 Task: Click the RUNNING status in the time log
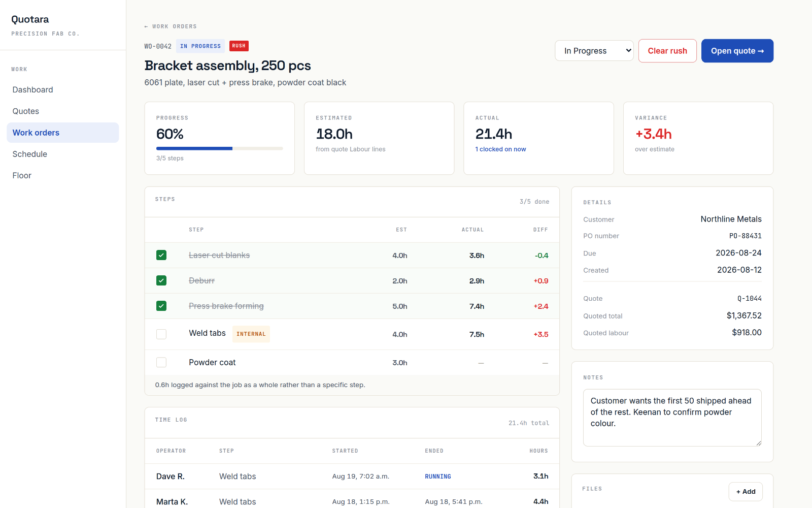tap(438, 477)
